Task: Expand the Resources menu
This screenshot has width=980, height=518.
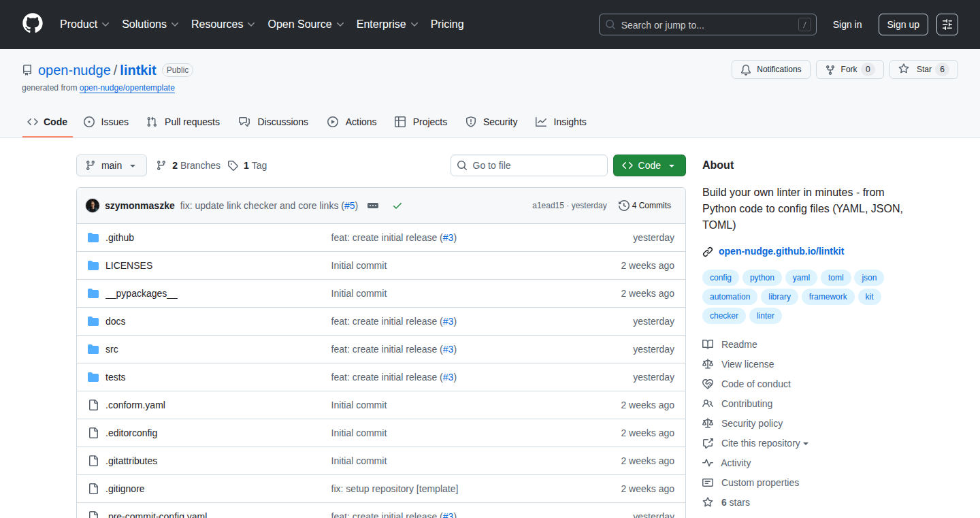Action: pyautogui.click(x=223, y=25)
